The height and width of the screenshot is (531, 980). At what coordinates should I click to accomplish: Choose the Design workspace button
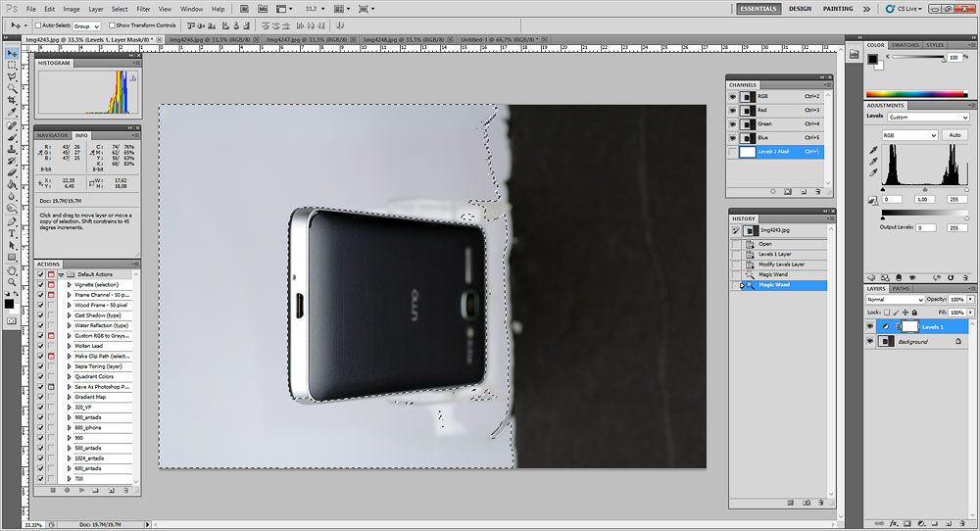[x=800, y=9]
